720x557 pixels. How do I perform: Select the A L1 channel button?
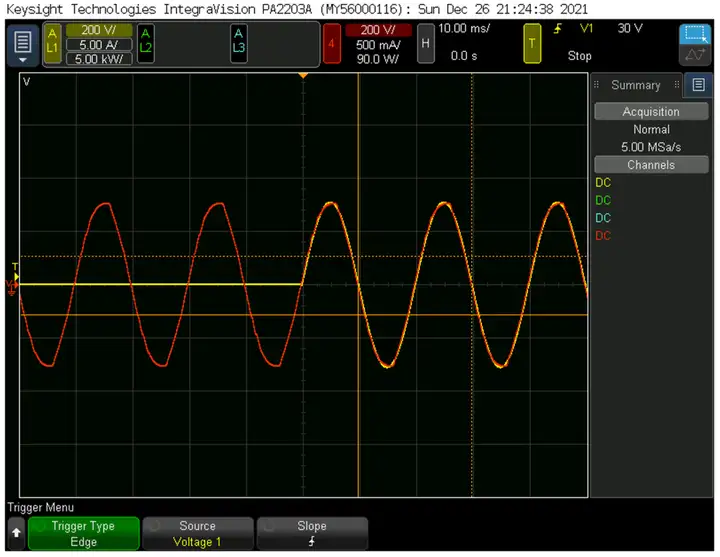52,44
